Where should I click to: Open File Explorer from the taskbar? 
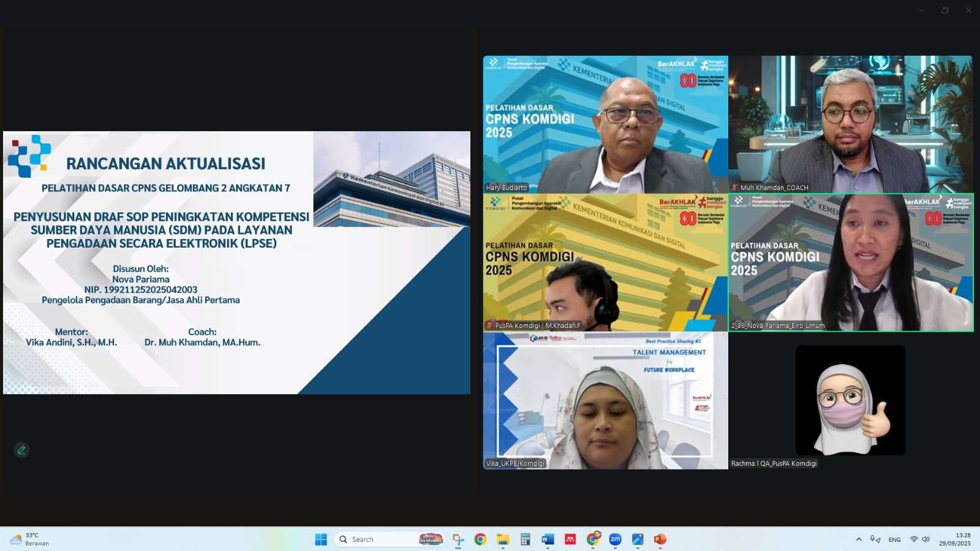tap(503, 539)
